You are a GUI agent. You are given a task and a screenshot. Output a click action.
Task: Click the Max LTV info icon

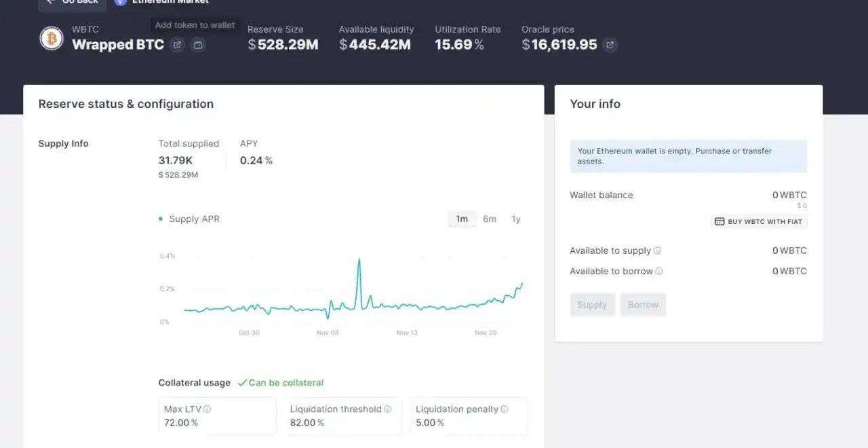(207, 409)
